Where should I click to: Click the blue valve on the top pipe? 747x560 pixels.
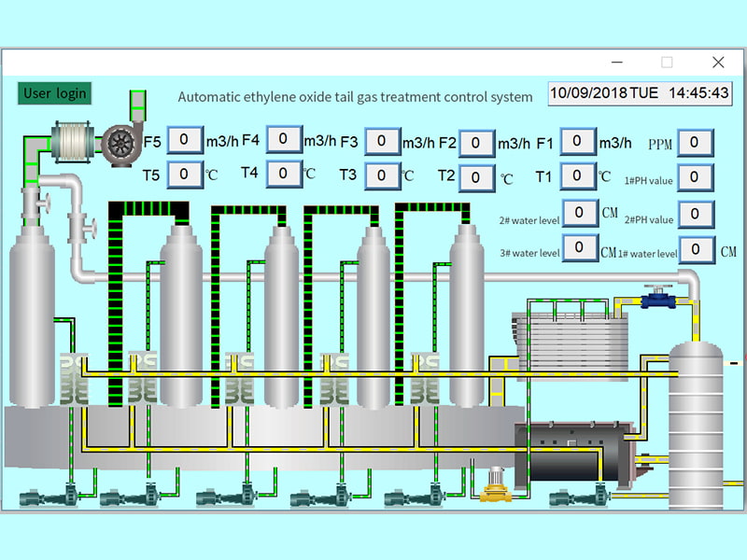(x=663, y=297)
